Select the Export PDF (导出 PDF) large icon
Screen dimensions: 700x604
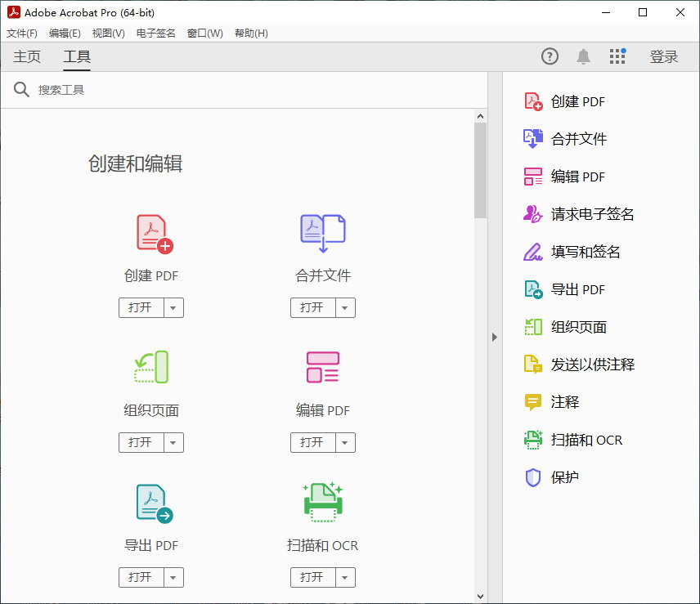click(x=153, y=503)
